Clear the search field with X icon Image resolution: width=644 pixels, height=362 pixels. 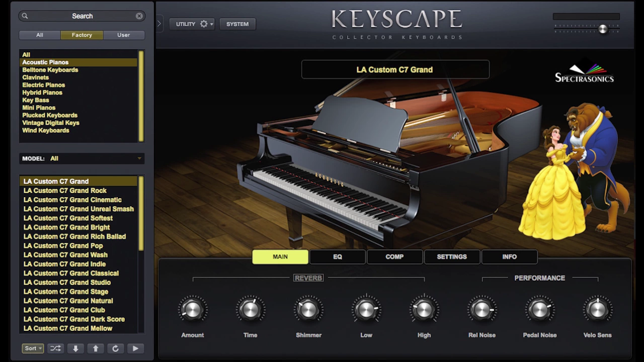click(x=139, y=16)
